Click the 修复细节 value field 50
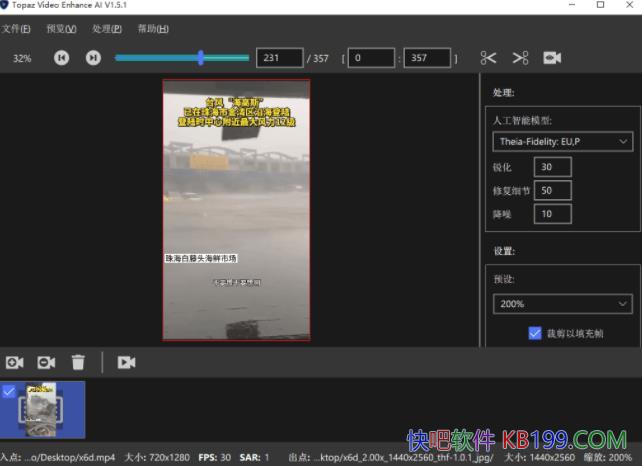Viewport: 642px width, 466px height. [x=553, y=190]
